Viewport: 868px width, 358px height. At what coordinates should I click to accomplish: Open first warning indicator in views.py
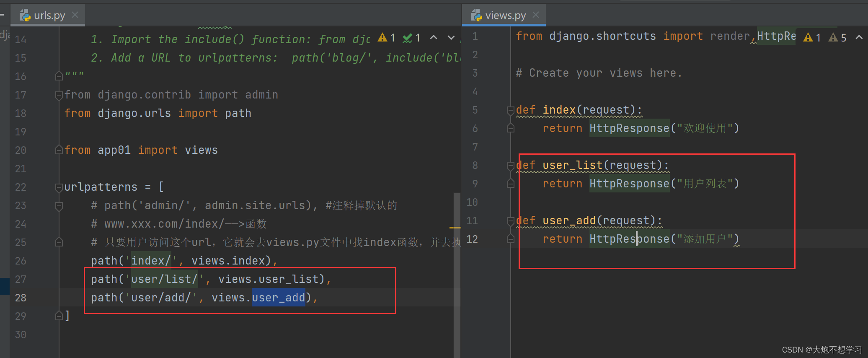pos(812,38)
